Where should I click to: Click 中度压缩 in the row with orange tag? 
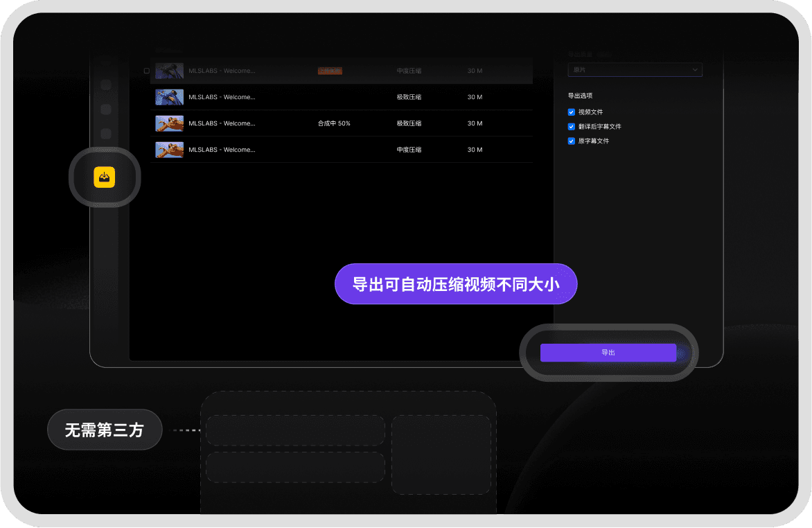[x=409, y=71]
